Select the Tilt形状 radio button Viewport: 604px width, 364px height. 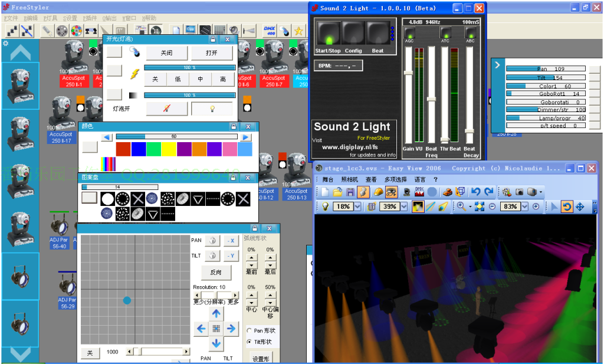point(248,342)
